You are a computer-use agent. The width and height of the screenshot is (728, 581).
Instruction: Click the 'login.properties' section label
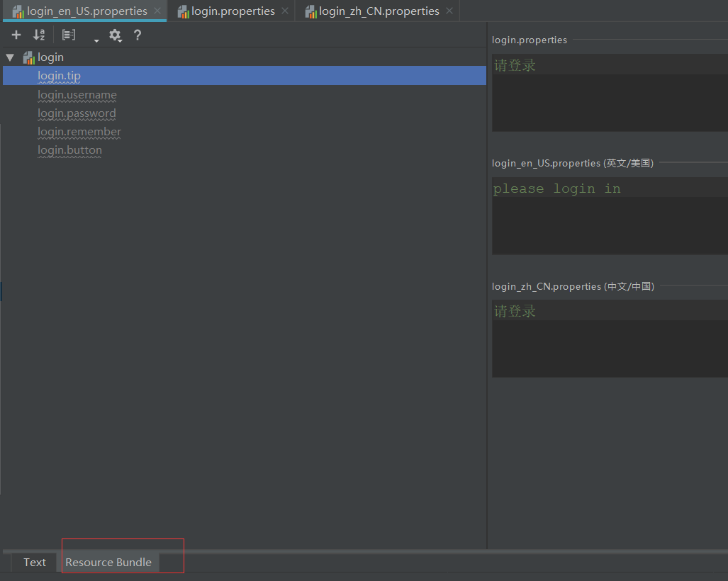(530, 40)
